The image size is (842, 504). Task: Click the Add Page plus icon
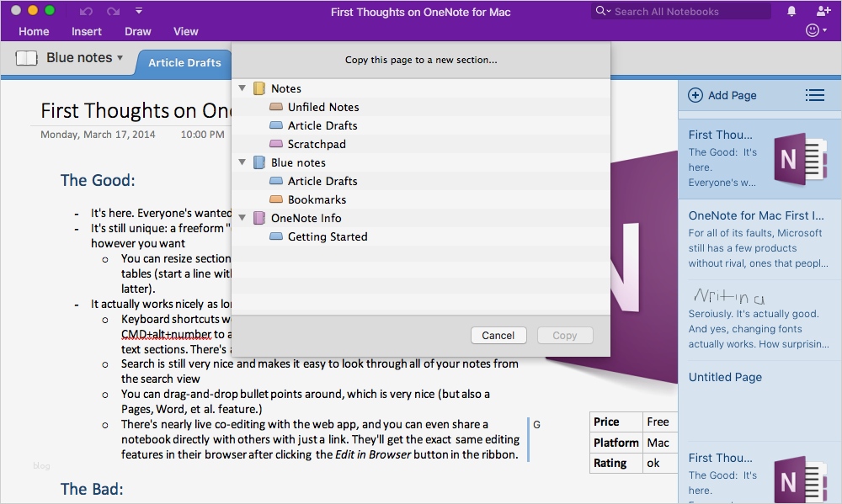point(695,94)
